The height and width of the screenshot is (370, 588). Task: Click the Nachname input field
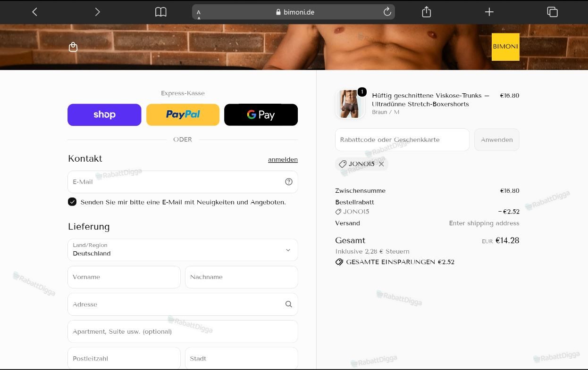pyautogui.click(x=241, y=277)
